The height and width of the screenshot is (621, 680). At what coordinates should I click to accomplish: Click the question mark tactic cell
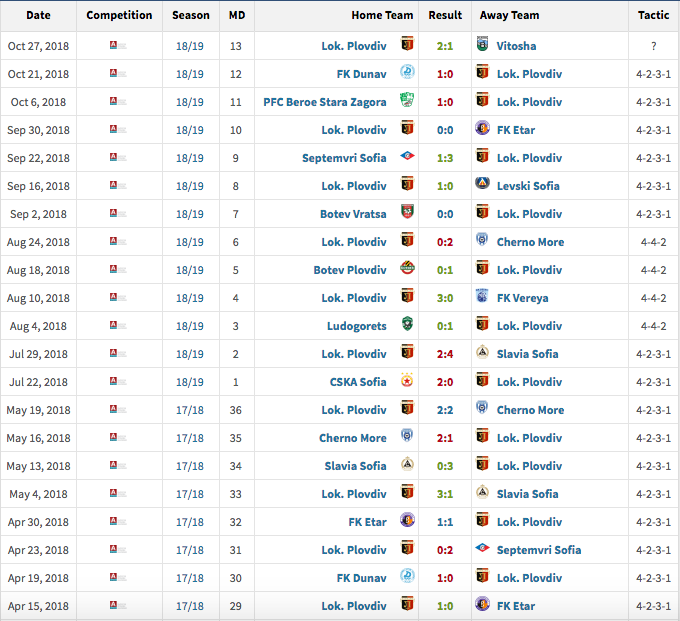[654, 46]
